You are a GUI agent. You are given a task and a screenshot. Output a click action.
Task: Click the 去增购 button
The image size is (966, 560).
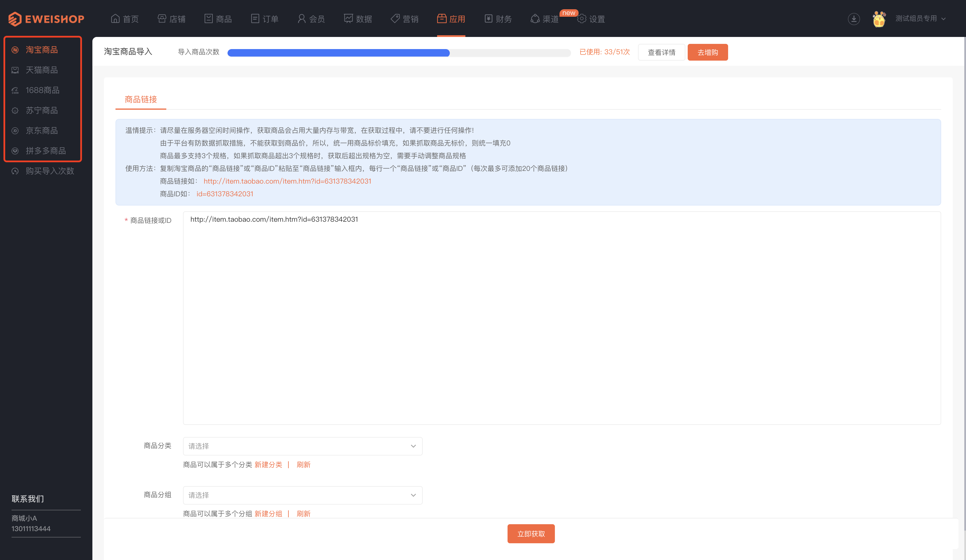(708, 52)
